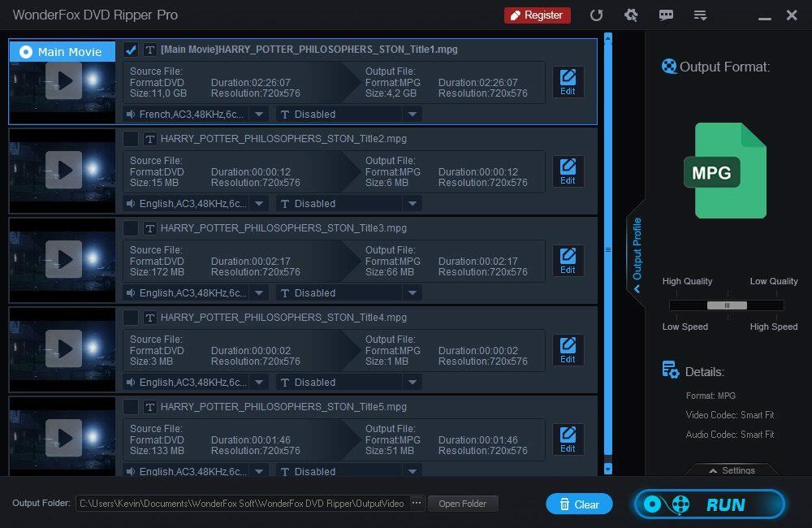Check the Title2.mpg checkbox
The width and height of the screenshot is (812, 528).
point(131,139)
